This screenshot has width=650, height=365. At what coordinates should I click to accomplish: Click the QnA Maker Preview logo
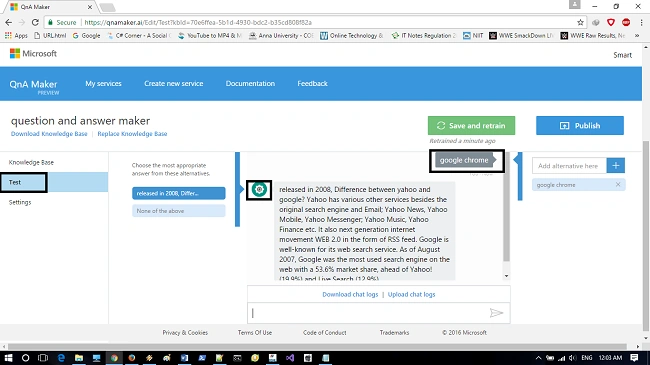coord(34,86)
